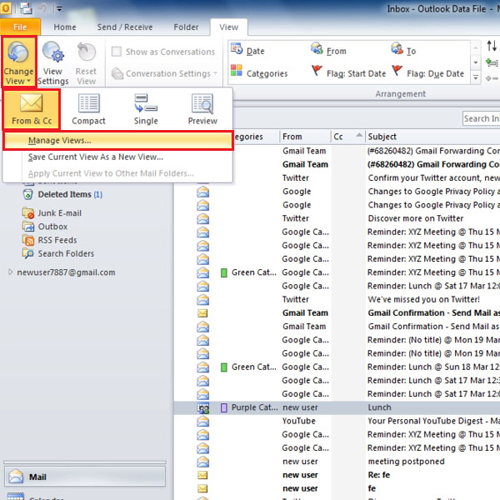Click Reverse Sort arrows icon
Viewport: 500px width, 500px height.
pyautogui.click(x=492, y=46)
